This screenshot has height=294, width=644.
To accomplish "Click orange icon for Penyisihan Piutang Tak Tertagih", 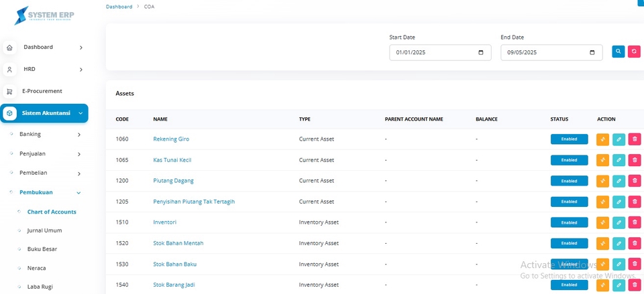I will click(x=602, y=202).
